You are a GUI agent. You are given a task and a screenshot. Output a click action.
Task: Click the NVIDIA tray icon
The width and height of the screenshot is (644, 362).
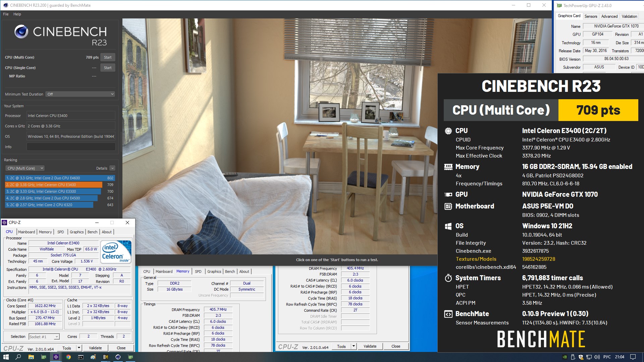click(565, 357)
